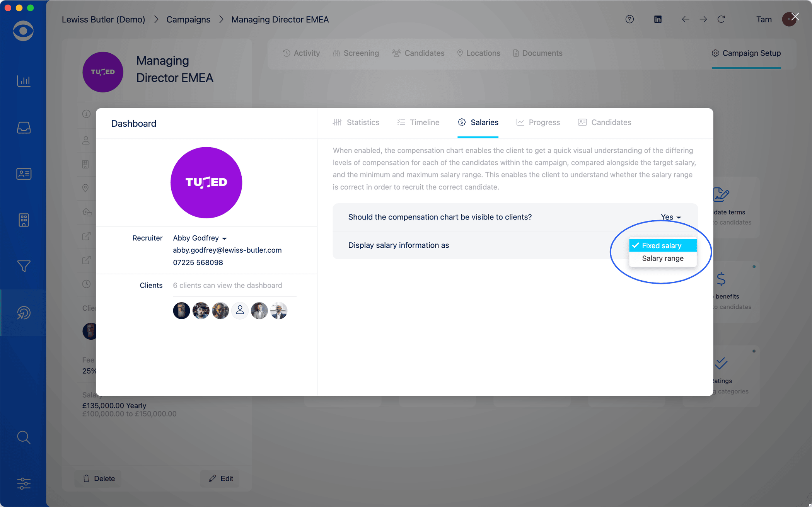Expand the Abby Godfrey recruiter dropdown

[200, 238]
